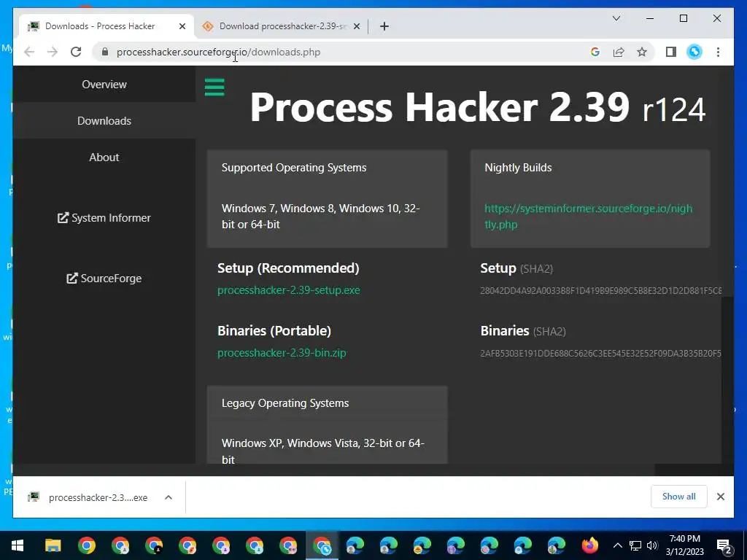Open the Chrome profile avatar

[x=694, y=52]
